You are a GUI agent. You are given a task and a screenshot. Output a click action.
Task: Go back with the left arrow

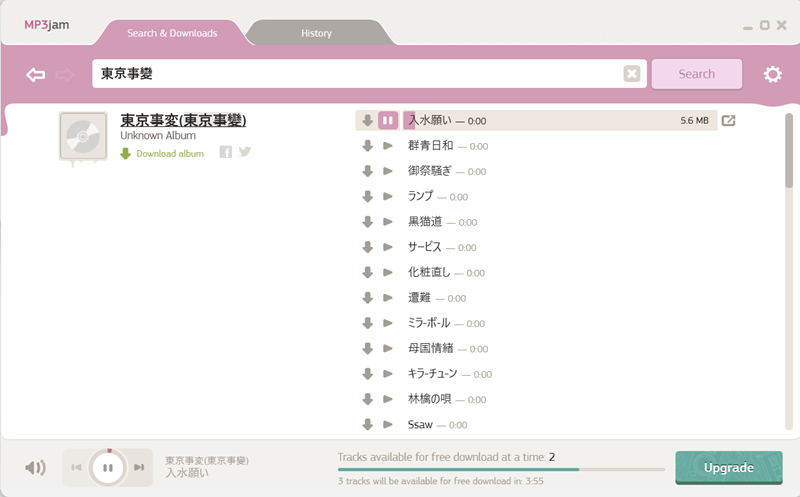pyautogui.click(x=36, y=74)
